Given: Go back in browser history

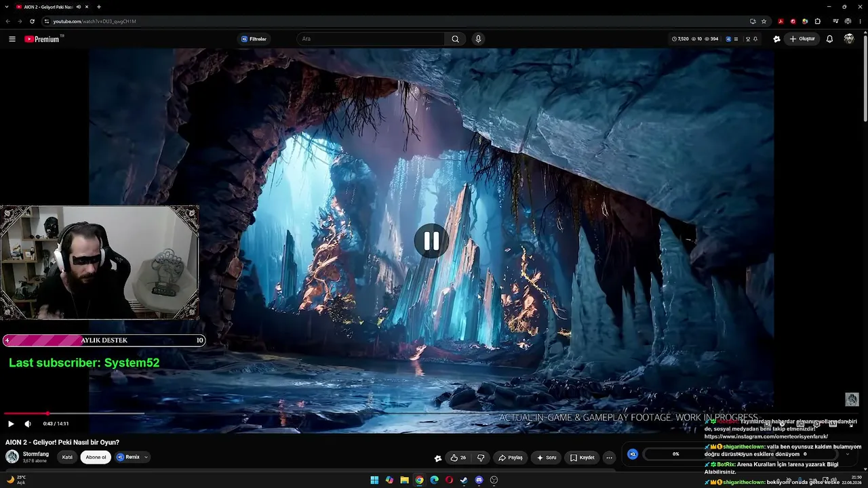Looking at the screenshot, I should tap(7, 21).
